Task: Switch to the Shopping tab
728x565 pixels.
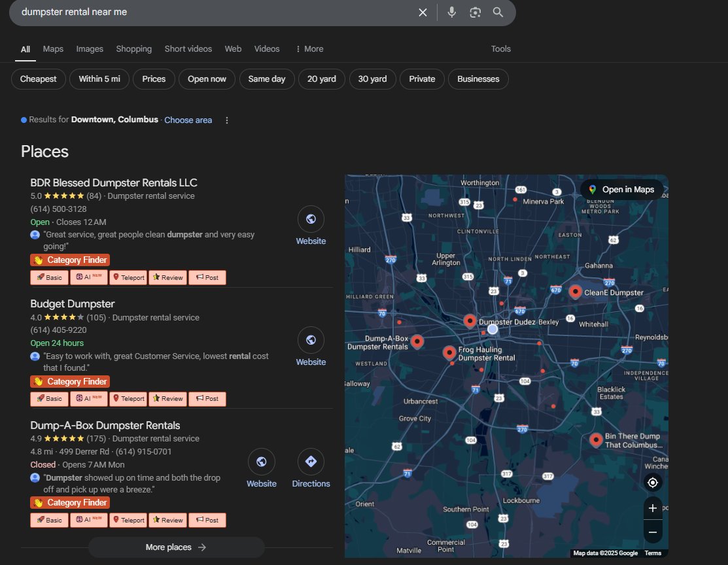Action: click(x=133, y=49)
